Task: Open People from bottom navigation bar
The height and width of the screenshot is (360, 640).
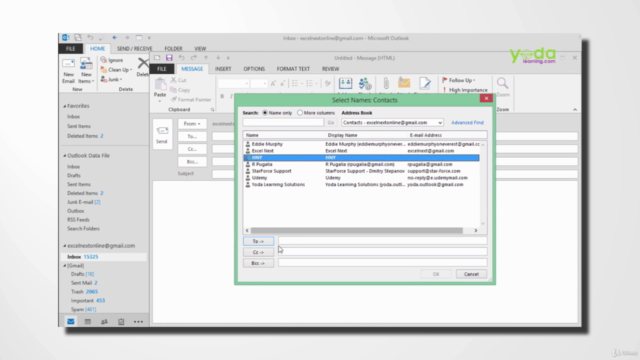Action: coord(104,322)
